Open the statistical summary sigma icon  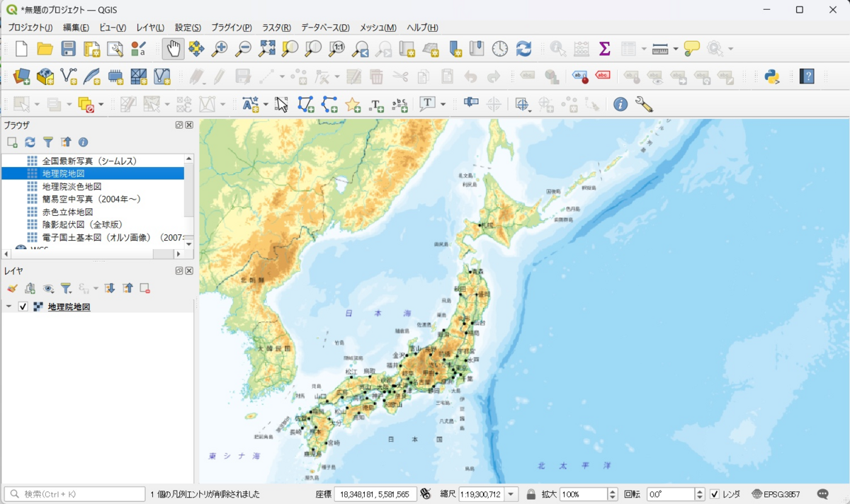coord(604,49)
